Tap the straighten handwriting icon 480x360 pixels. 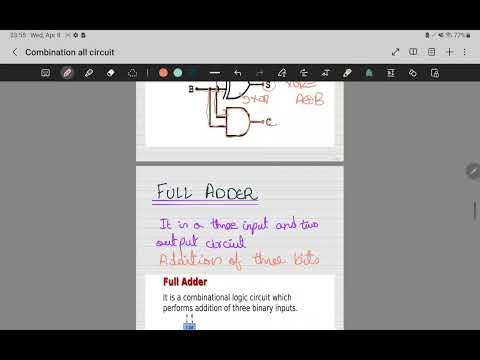click(304, 73)
